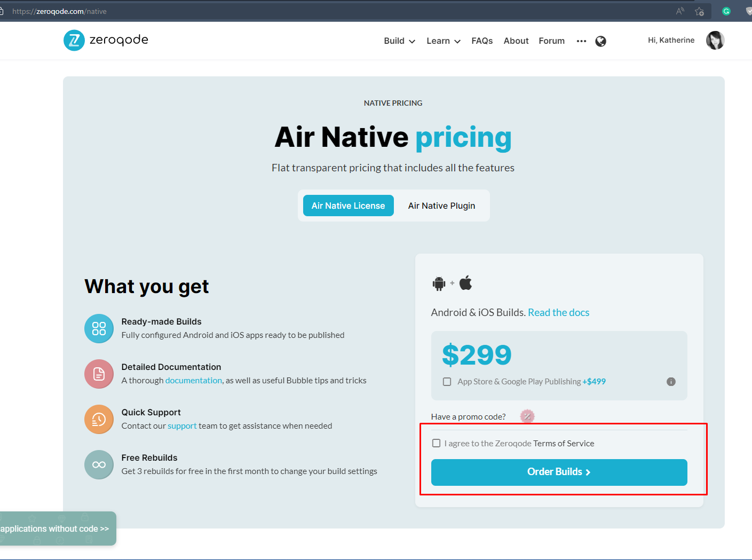Switch to the Air Native Plugin tab
Image resolution: width=752 pixels, height=560 pixels.
pyautogui.click(x=442, y=206)
